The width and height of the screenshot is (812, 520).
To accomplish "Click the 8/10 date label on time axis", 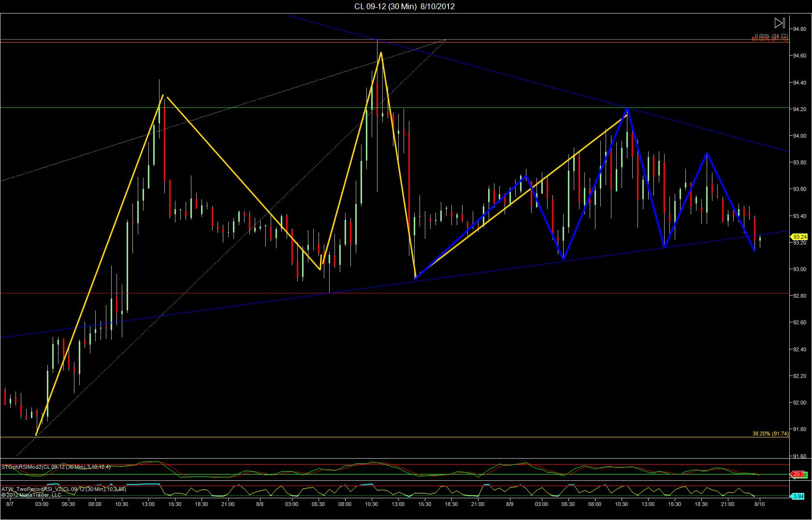I will coord(759,505).
